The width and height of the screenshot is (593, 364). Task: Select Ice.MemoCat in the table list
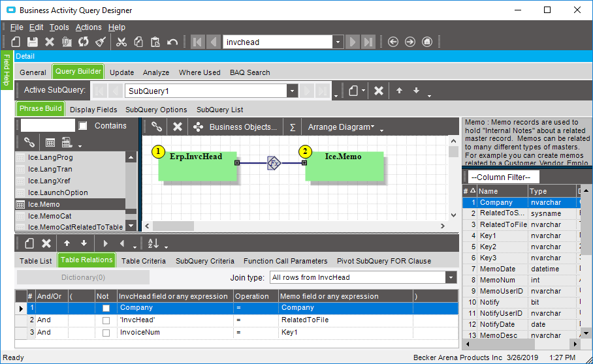71,216
